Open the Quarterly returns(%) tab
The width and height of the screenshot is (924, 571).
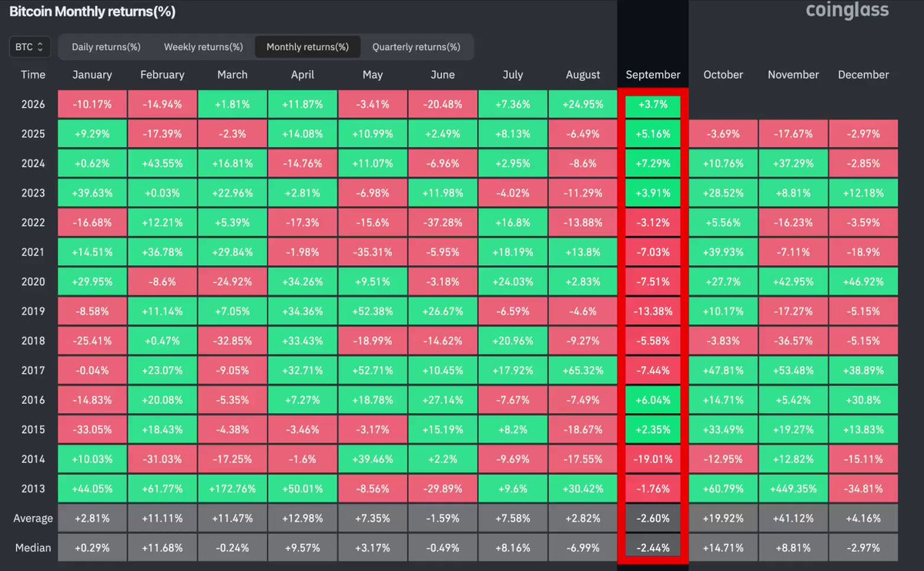point(417,47)
